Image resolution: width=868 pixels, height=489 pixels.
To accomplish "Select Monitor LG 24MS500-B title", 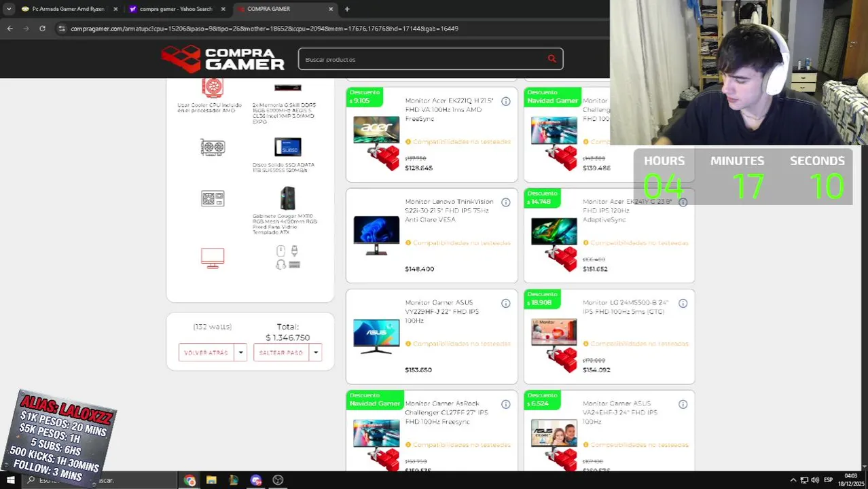I will click(x=626, y=307).
